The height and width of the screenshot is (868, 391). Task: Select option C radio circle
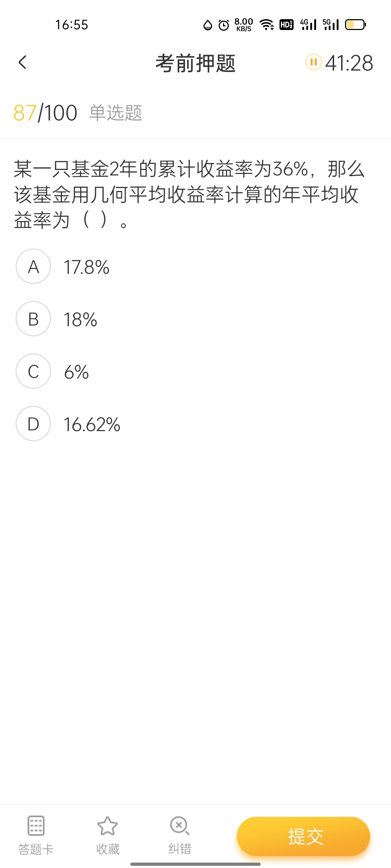[33, 371]
